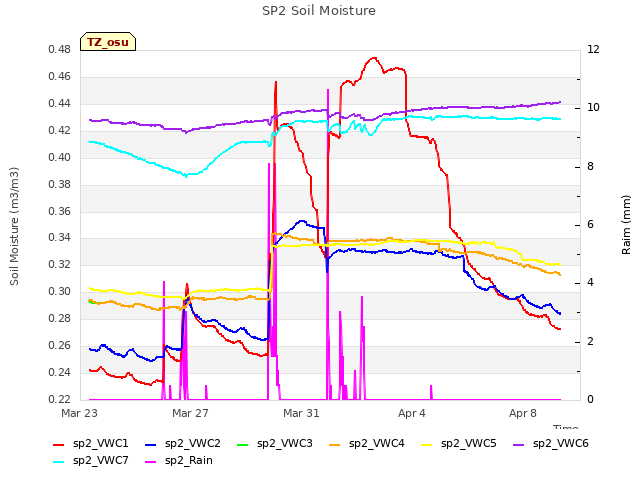The width and height of the screenshot is (640, 480).
Task: Click the 8 right axis value
Action: pyautogui.click(x=590, y=167)
